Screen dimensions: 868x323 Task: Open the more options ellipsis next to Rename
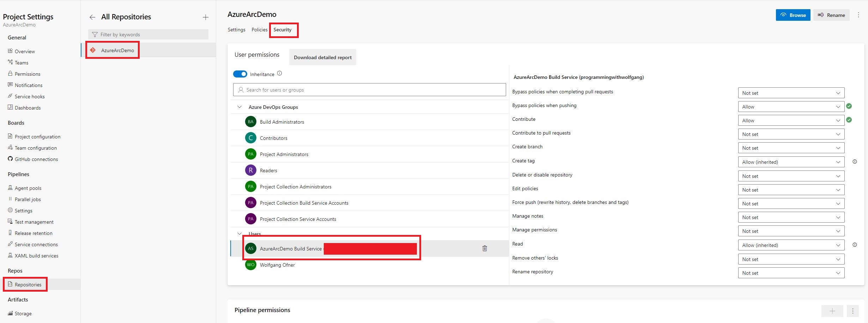click(858, 15)
